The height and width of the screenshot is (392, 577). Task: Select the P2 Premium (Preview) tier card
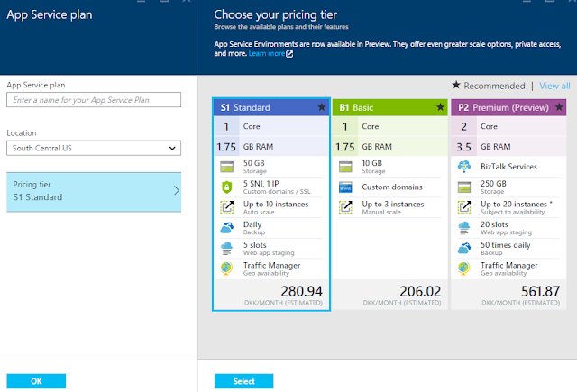(509, 107)
